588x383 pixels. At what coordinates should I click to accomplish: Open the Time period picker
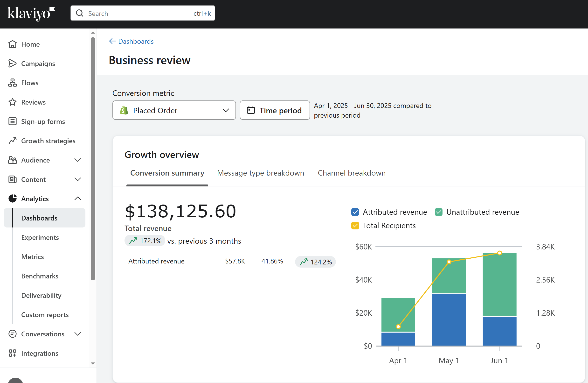[x=275, y=110]
